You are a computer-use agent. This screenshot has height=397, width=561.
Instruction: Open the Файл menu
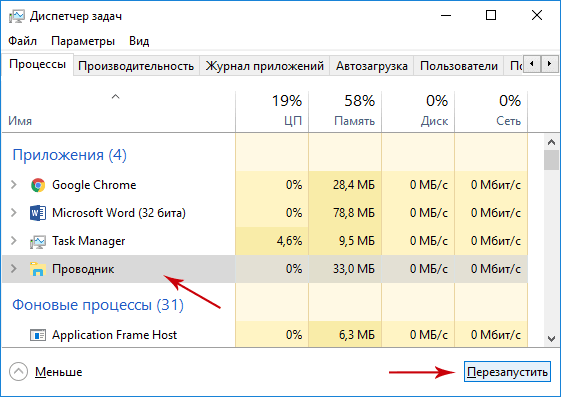coord(23,41)
